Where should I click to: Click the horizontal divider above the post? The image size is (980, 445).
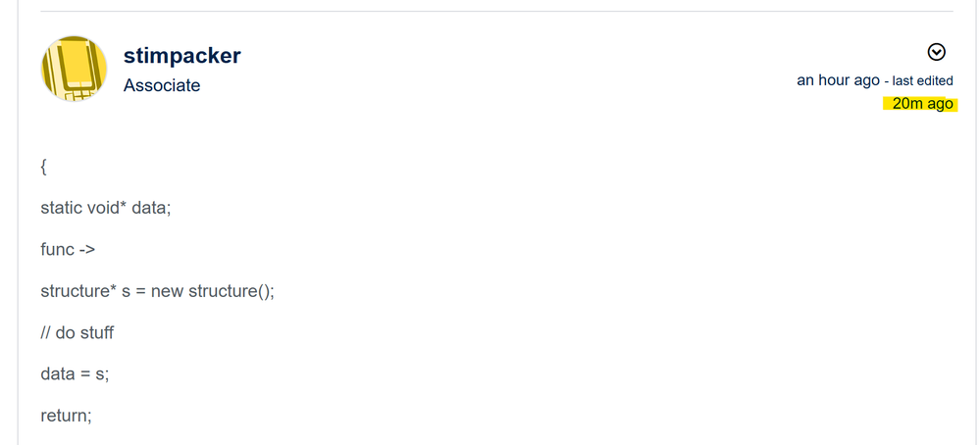tap(497, 11)
